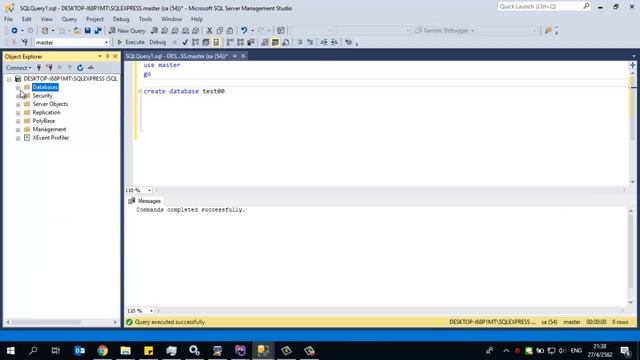Open File Explorer from the taskbar
The image size is (640, 360).
[x=125, y=351]
